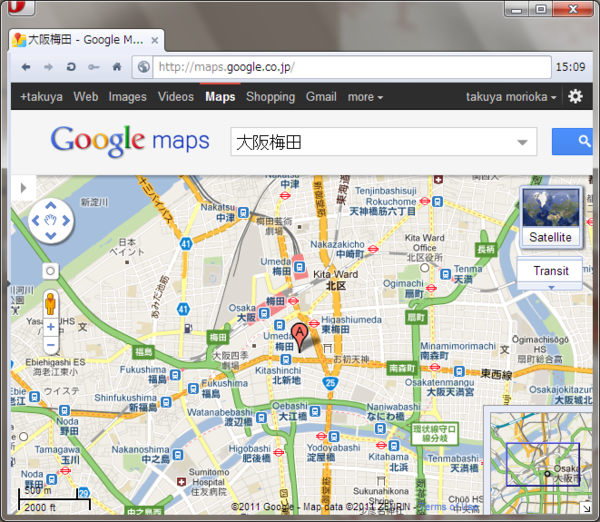Click the Minamimorimachi station label
Viewport: 600px width, 522px height.
point(458,351)
